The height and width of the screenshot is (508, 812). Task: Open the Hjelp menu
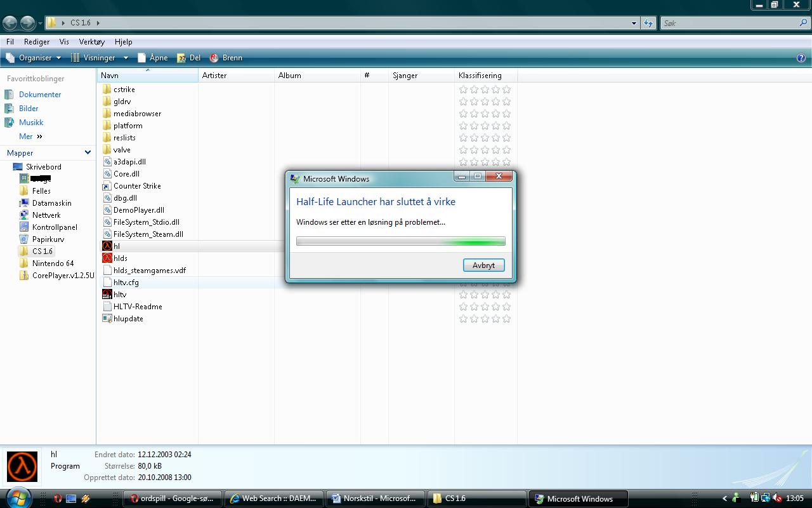(x=124, y=41)
